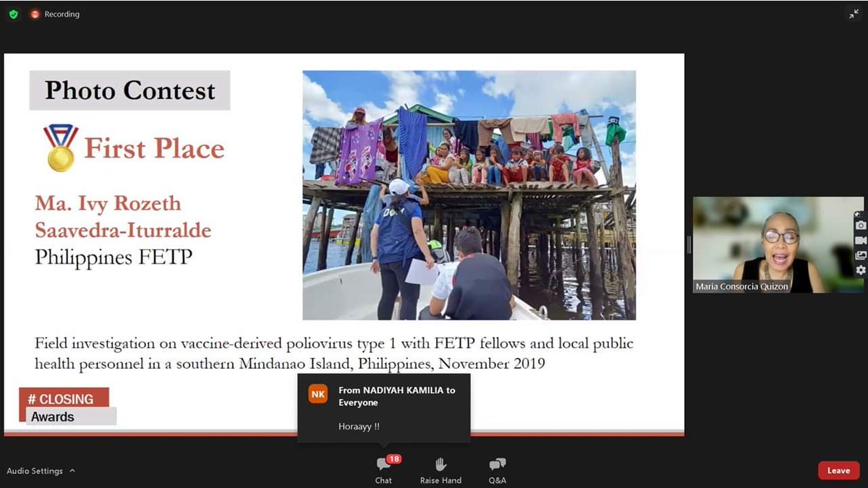This screenshot has height=488, width=868.
Task: Click the gold medal icon on slide
Action: [x=59, y=148]
